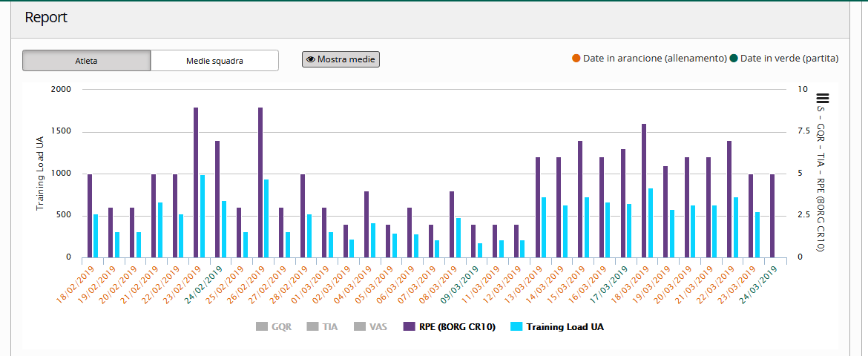
Task: Click the purple RPE (BORG CR10) legend square
Action: tap(407, 326)
